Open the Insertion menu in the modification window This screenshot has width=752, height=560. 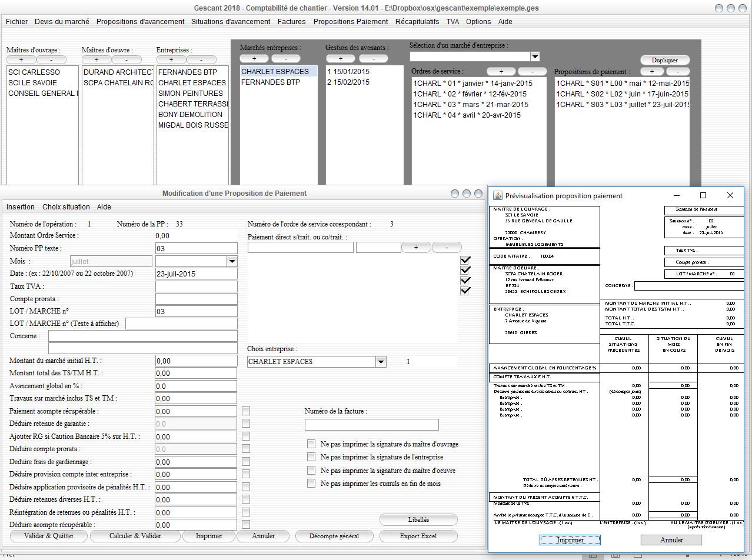click(x=21, y=207)
